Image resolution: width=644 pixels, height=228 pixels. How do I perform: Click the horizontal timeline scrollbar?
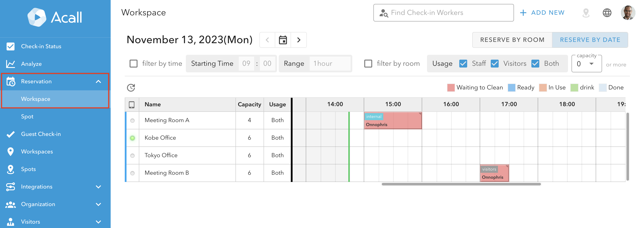(x=461, y=184)
